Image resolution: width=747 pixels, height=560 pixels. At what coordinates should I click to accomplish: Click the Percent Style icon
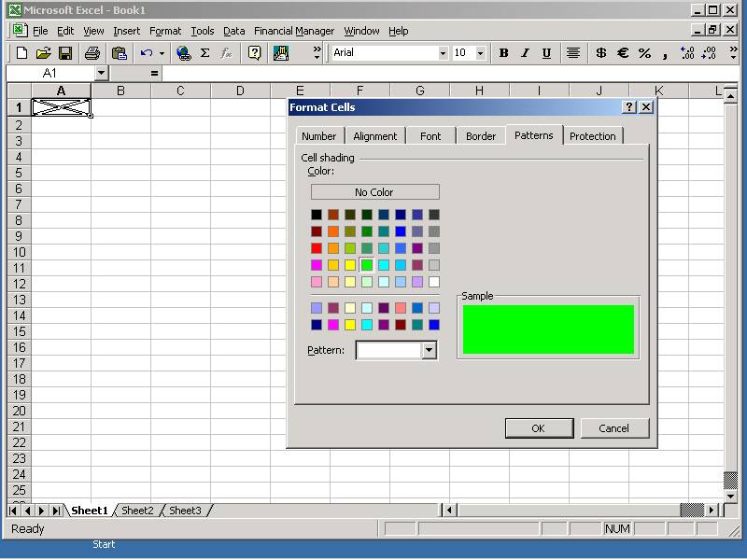click(x=644, y=53)
